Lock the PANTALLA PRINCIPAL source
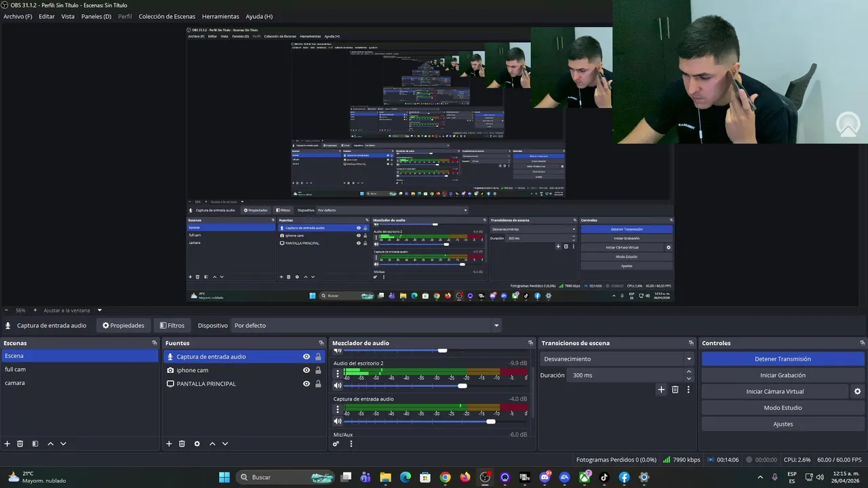The height and width of the screenshot is (488, 868). [x=318, y=384]
